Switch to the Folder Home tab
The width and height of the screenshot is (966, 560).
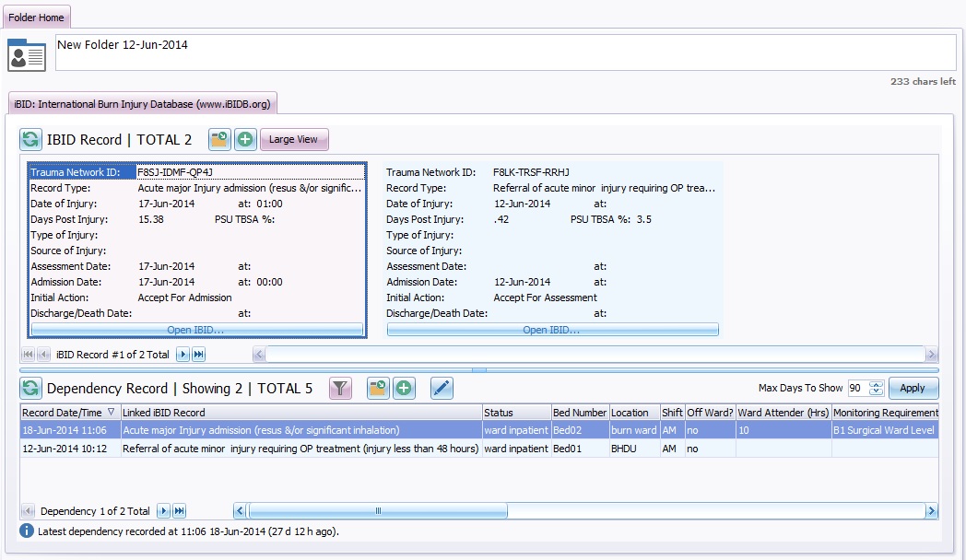pyautogui.click(x=37, y=17)
